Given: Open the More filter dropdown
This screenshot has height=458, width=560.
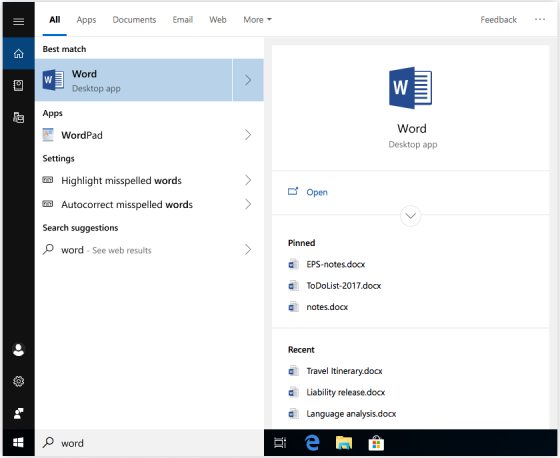Looking at the screenshot, I should pyautogui.click(x=258, y=20).
